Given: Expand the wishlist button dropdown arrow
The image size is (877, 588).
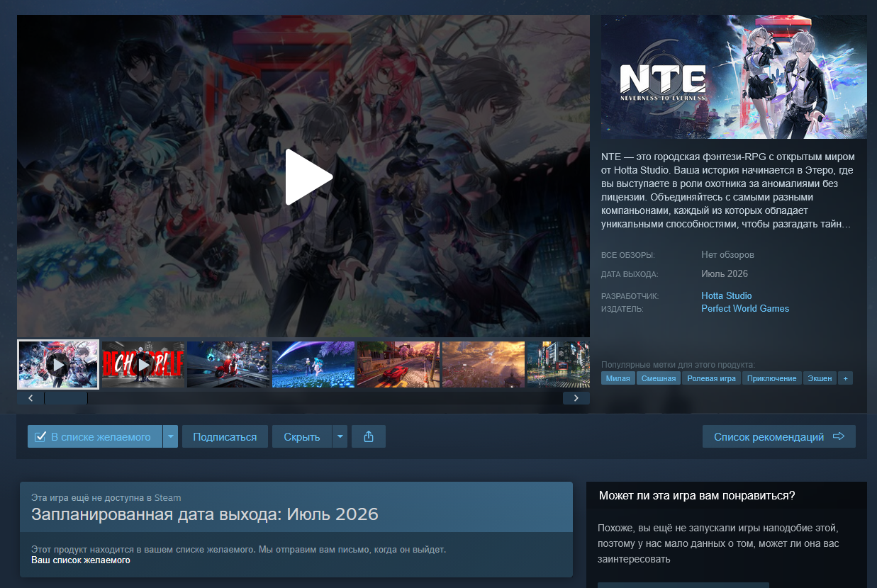Looking at the screenshot, I should tap(170, 436).
